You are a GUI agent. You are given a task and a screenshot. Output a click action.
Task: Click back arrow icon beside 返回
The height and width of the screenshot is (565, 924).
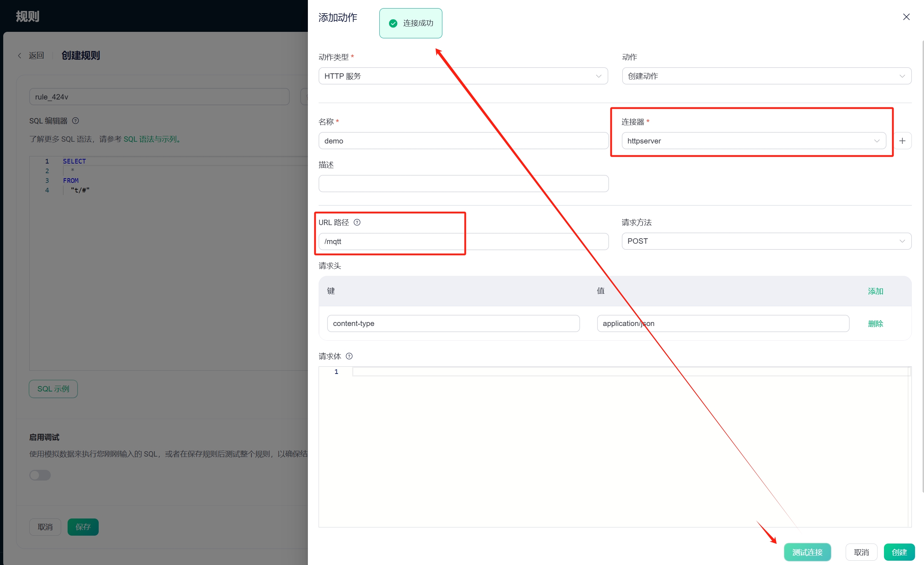pos(20,55)
